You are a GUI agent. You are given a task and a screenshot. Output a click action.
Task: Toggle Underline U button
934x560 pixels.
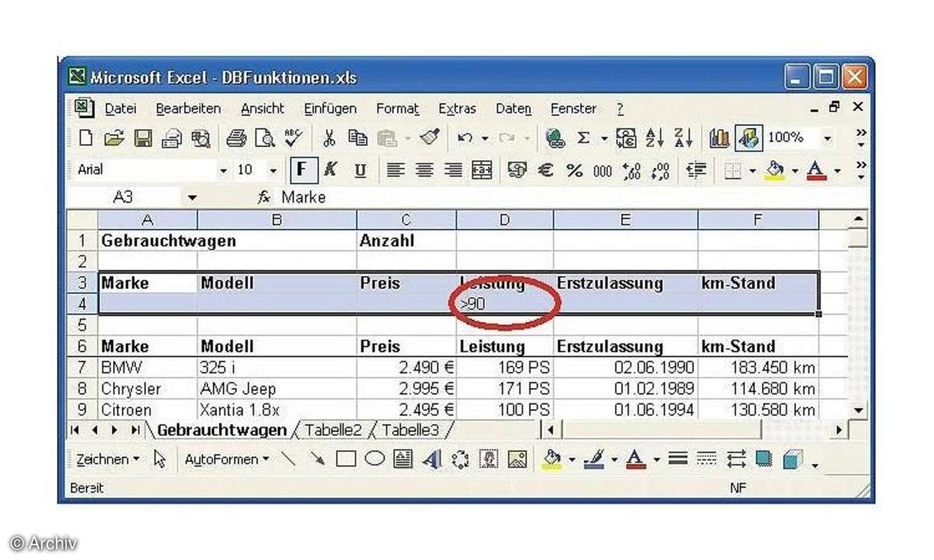[x=360, y=170]
